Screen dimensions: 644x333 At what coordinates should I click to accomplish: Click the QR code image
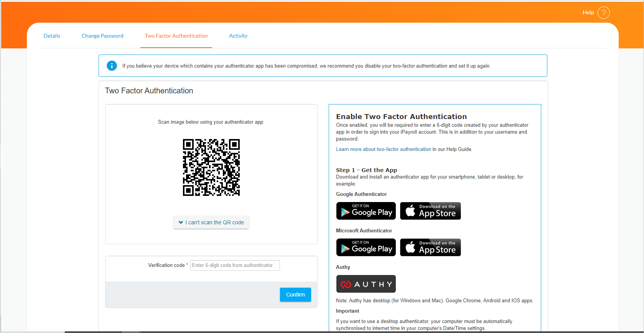[211, 167]
